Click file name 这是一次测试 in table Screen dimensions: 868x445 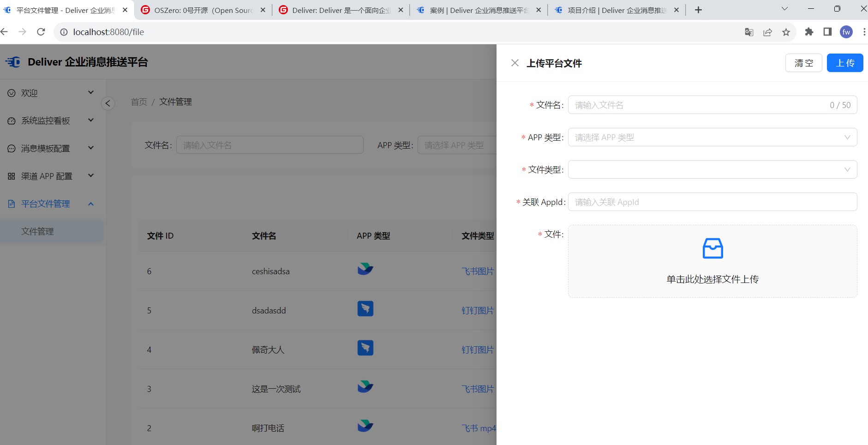coord(276,389)
